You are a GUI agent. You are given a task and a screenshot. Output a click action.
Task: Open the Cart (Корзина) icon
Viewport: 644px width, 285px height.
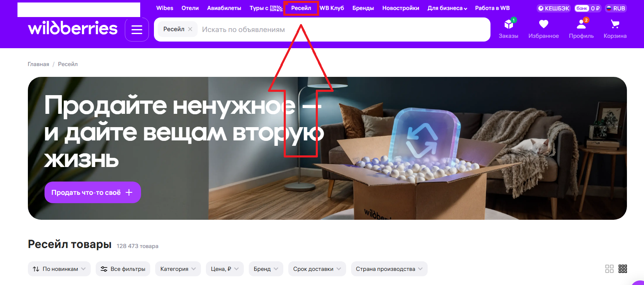tap(615, 25)
